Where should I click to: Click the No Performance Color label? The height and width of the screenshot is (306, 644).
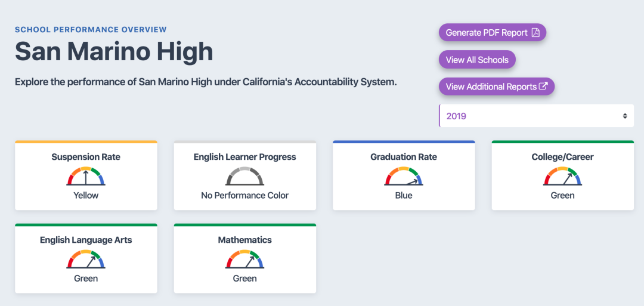click(245, 196)
